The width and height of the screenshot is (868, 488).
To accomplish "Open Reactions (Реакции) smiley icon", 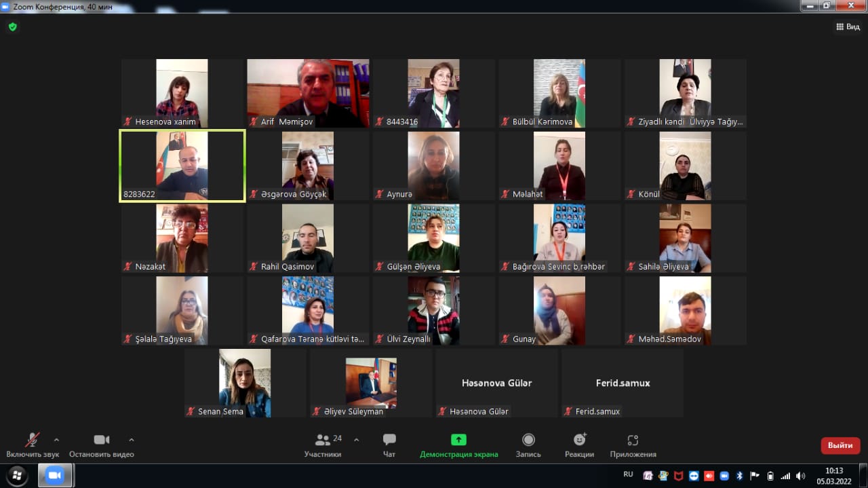I will (579, 440).
